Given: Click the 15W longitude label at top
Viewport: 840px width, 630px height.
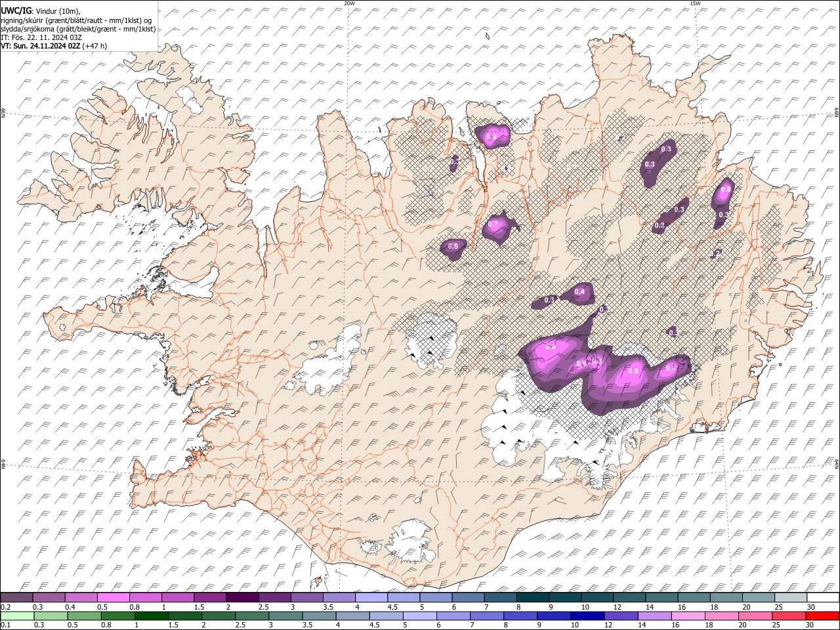Looking at the screenshot, I should click(x=695, y=3).
